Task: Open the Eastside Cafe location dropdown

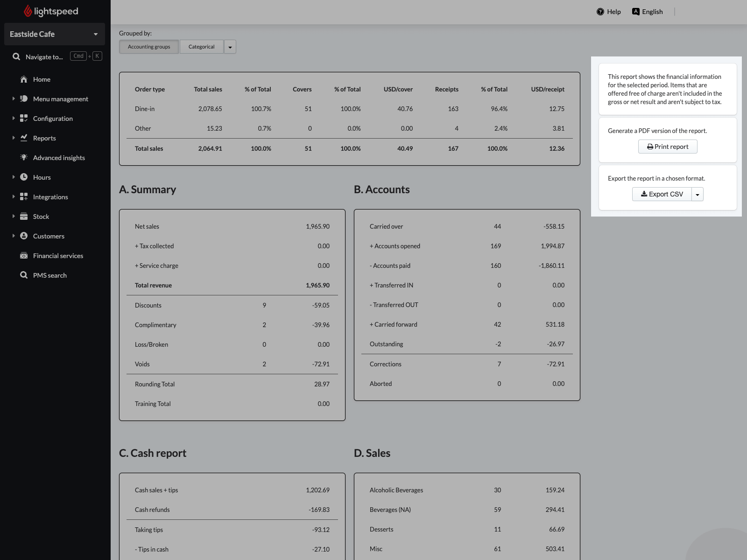Action: tap(55, 34)
